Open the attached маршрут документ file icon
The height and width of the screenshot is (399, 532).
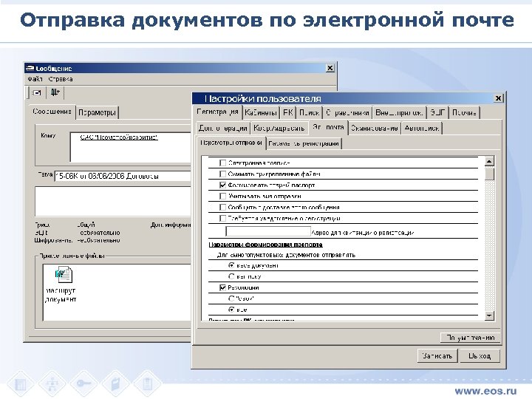64,275
